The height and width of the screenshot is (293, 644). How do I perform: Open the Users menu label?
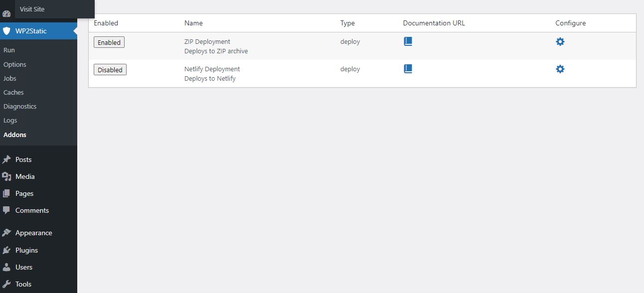pos(24,267)
